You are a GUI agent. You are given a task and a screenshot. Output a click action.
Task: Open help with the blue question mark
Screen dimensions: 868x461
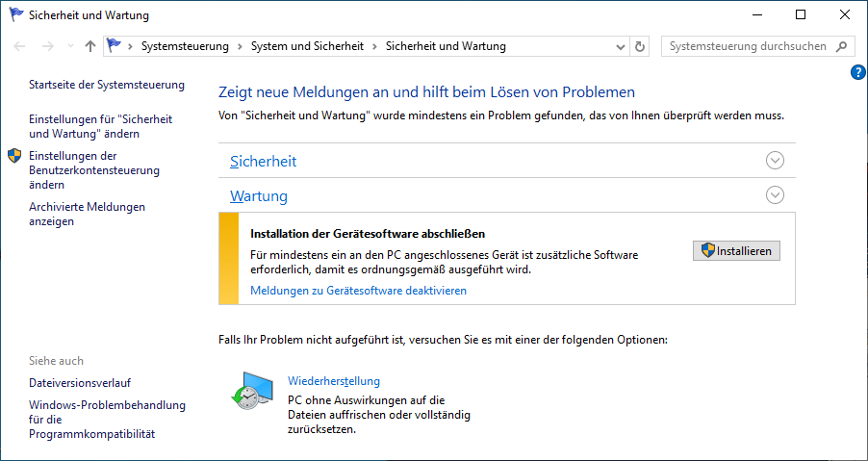coord(857,72)
